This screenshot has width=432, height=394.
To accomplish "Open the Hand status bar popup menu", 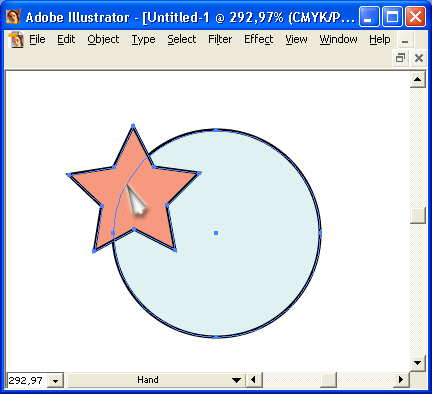I will tap(236, 380).
